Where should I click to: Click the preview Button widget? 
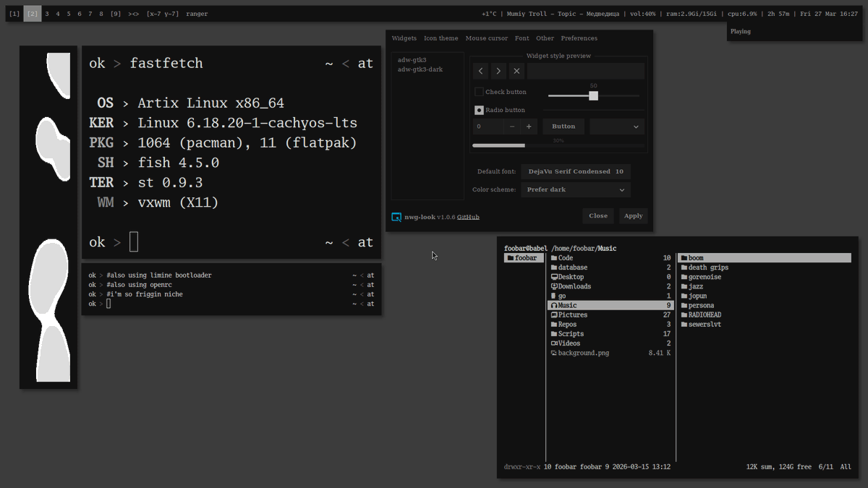point(563,127)
